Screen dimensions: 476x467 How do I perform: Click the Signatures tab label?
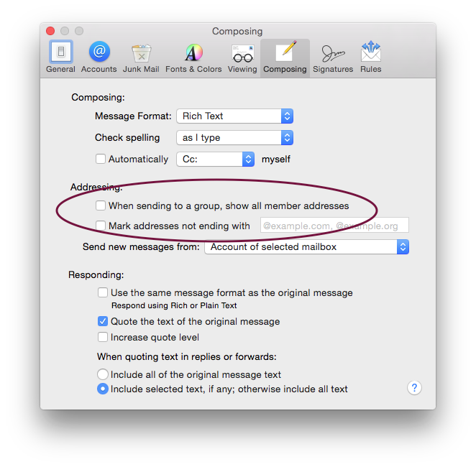click(x=333, y=69)
